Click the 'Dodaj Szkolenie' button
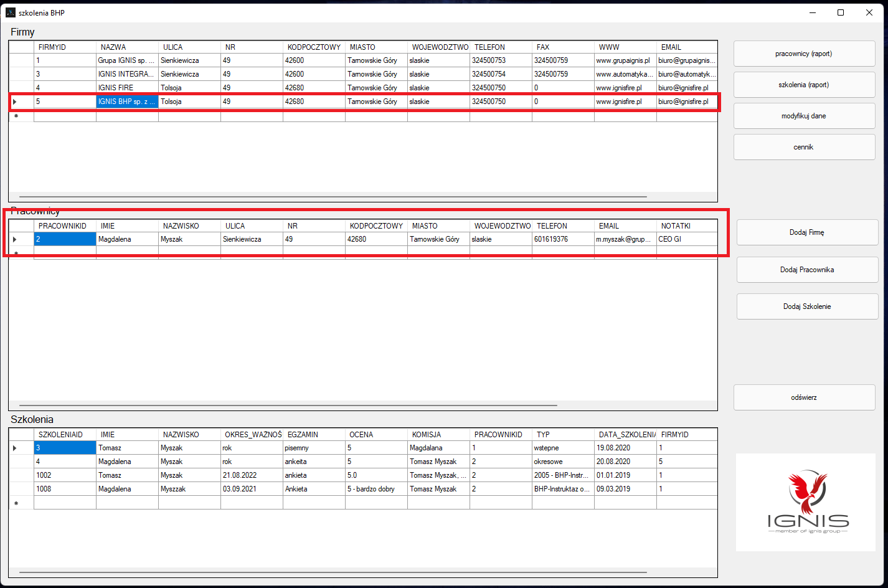Screen dimensions: 888x588 807,306
